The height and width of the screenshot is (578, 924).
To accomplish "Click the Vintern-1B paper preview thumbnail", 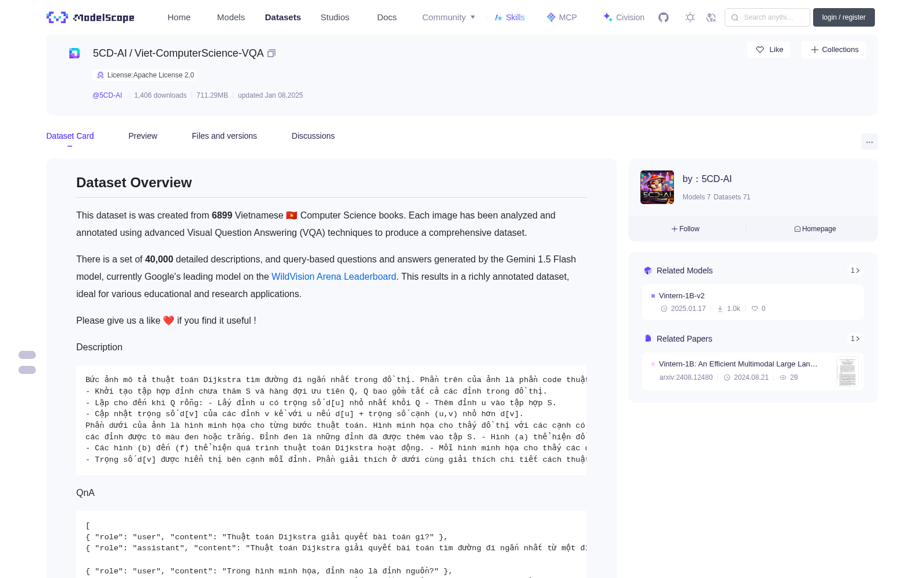I will 847,371.
